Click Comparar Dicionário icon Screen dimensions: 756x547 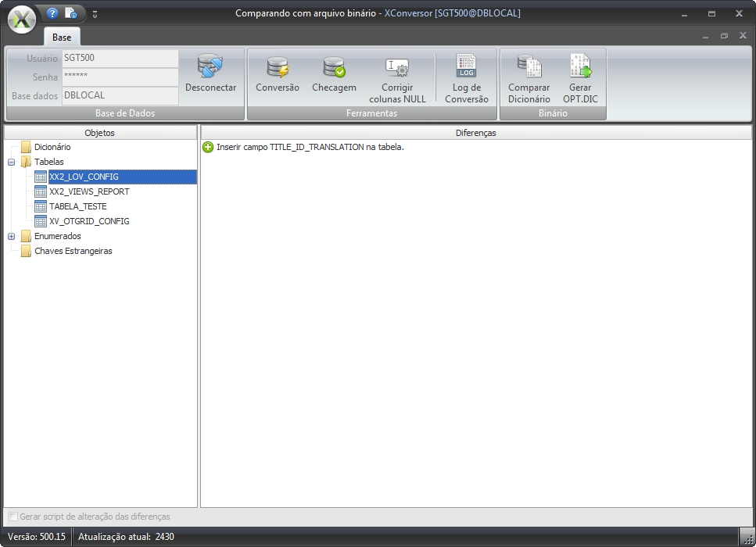point(528,68)
